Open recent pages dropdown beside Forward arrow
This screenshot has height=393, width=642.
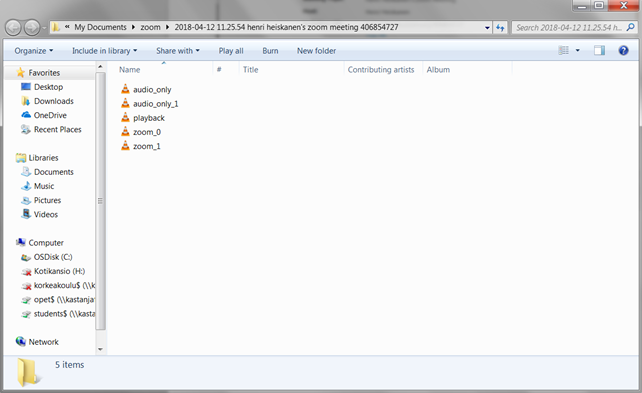(44, 28)
